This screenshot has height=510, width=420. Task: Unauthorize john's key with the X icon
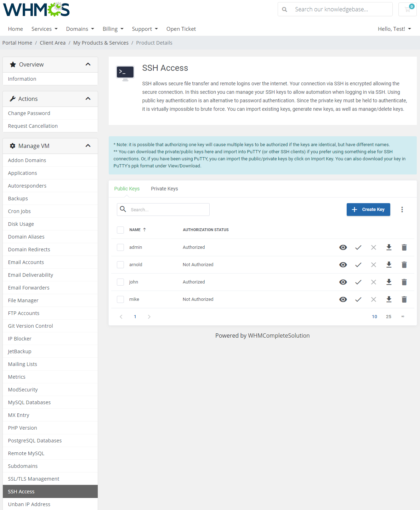pos(373,282)
